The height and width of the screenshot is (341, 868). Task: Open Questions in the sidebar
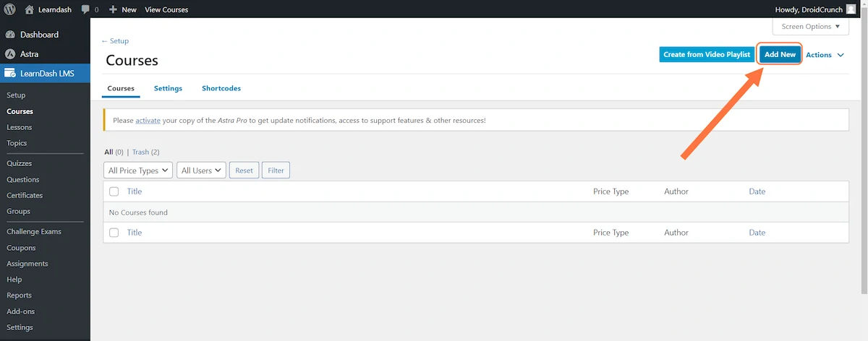(22, 179)
